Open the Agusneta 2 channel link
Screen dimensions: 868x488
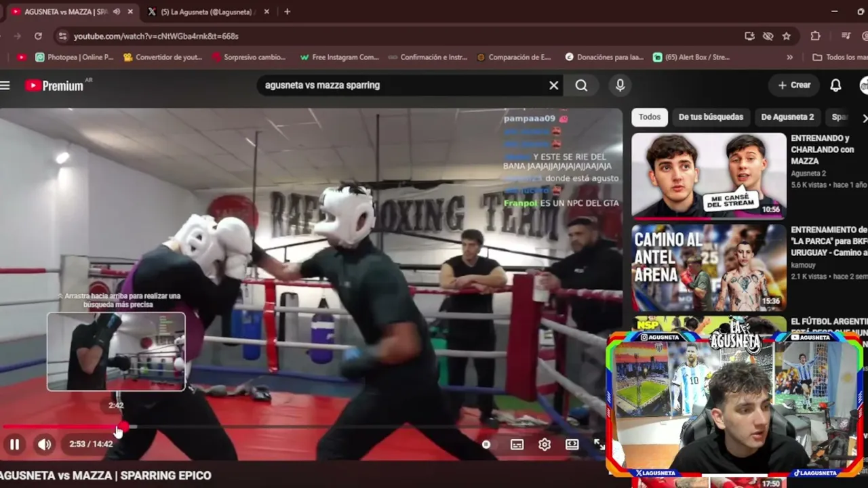(x=808, y=174)
